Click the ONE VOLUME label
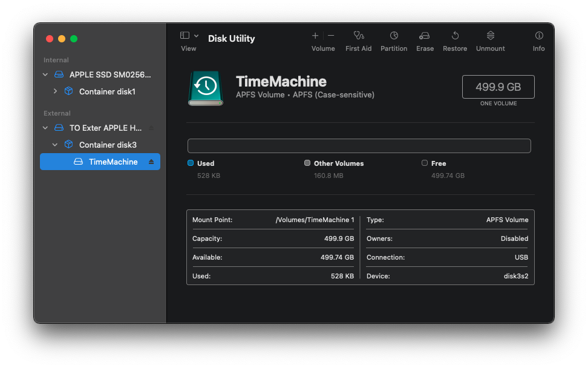 498,103
